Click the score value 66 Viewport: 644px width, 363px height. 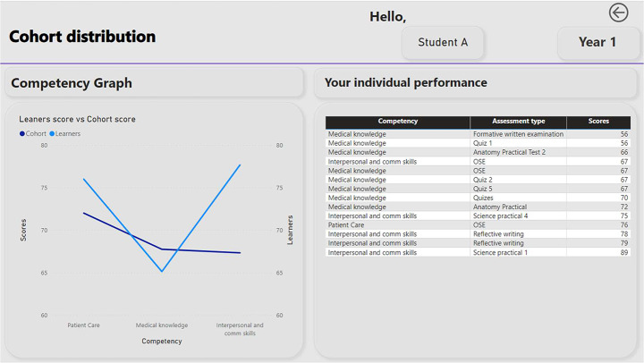click(x=624, y=152)
